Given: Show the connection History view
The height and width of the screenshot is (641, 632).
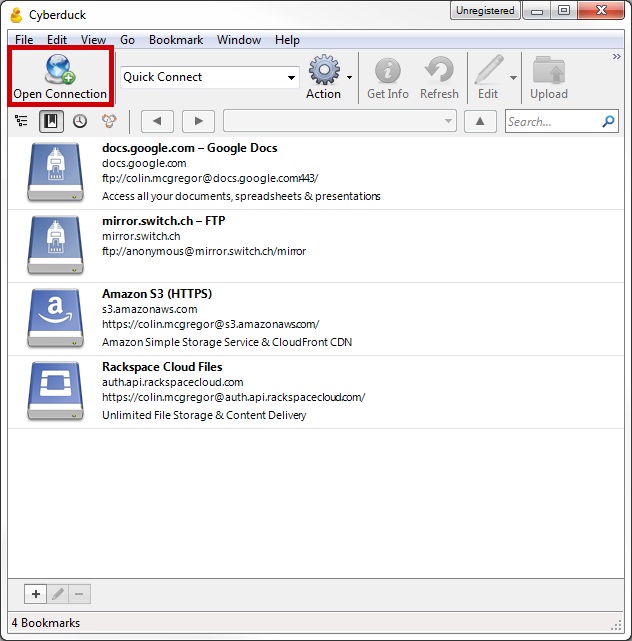Looking at the screenshot, I should coord(79,122).
